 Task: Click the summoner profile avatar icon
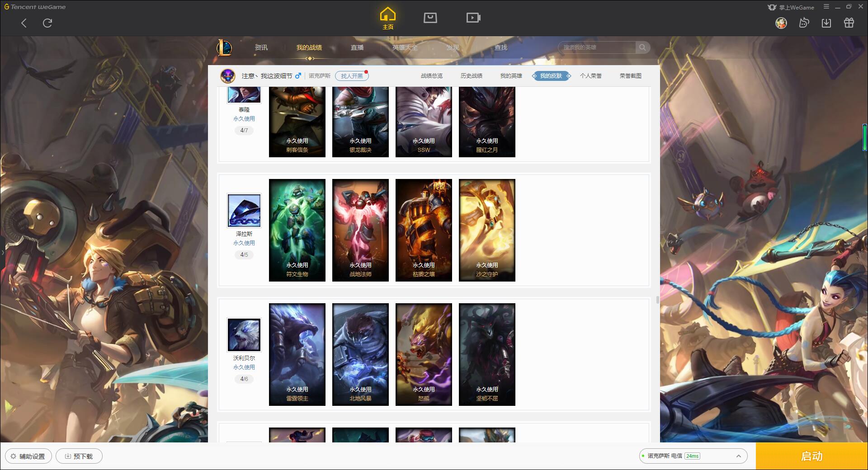coord(228,76)
